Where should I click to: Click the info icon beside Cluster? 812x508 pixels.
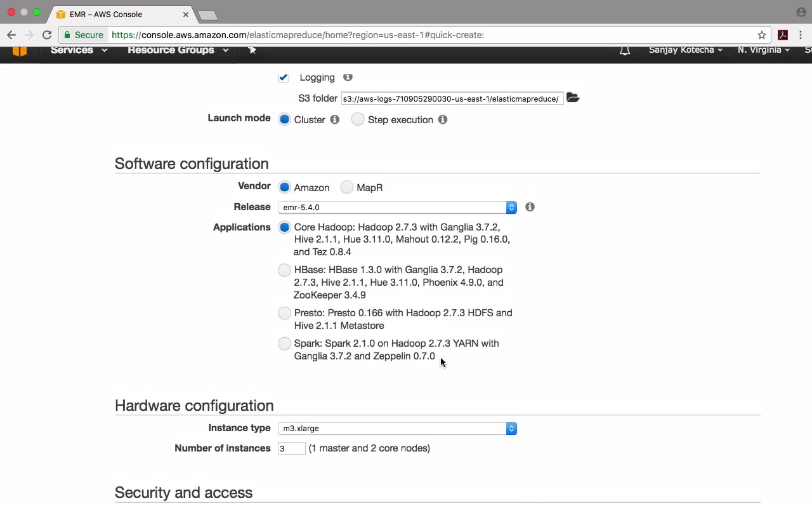point(334,119)
